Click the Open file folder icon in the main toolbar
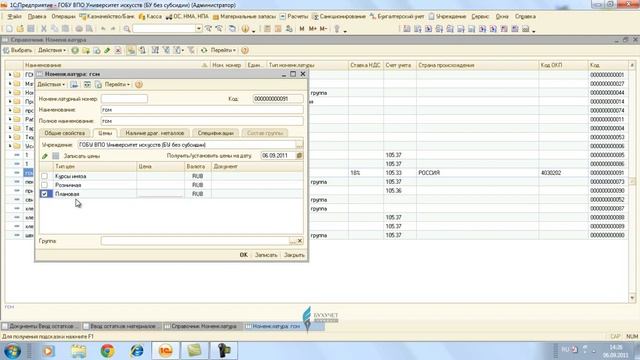Image resolution: width=640 pixels, height=360 pixels. [x=20, y=29]
